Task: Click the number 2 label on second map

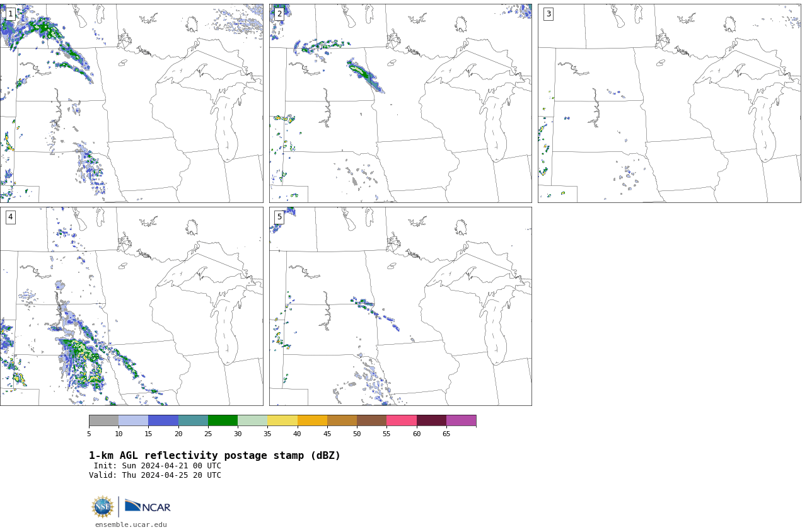Action: [x=279, y=14]
